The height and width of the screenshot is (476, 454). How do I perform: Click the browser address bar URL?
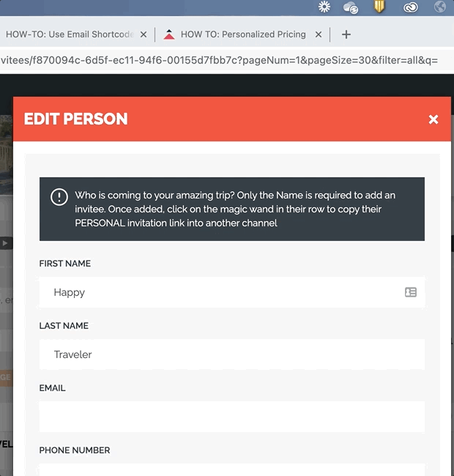219,60
